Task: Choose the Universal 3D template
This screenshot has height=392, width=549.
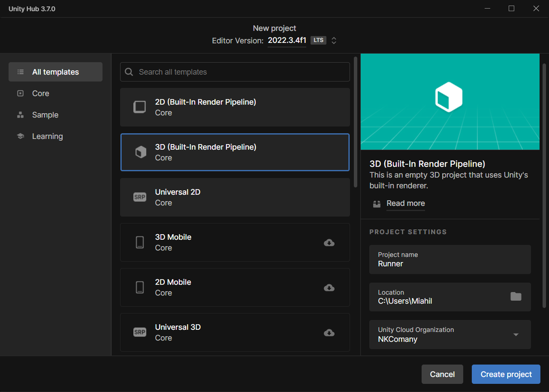Action: click(235, 333)
